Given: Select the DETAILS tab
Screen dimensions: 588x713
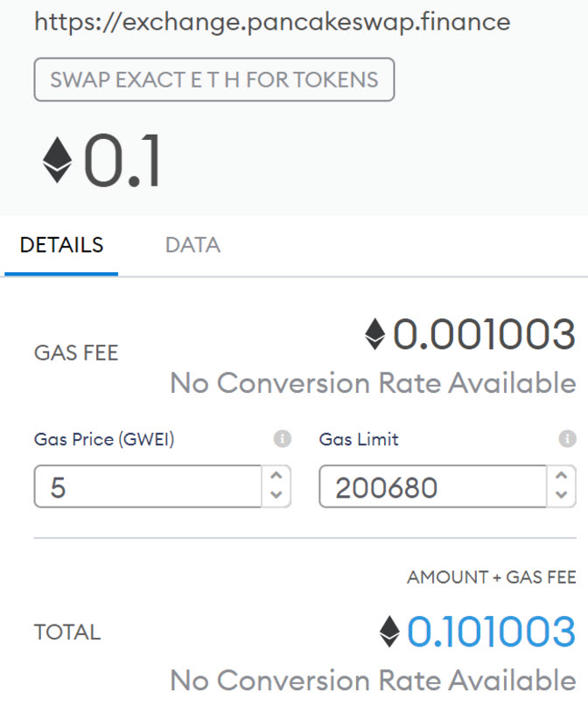Looking at the screenshot, I should pyautogui.click(x=61, y=246).
